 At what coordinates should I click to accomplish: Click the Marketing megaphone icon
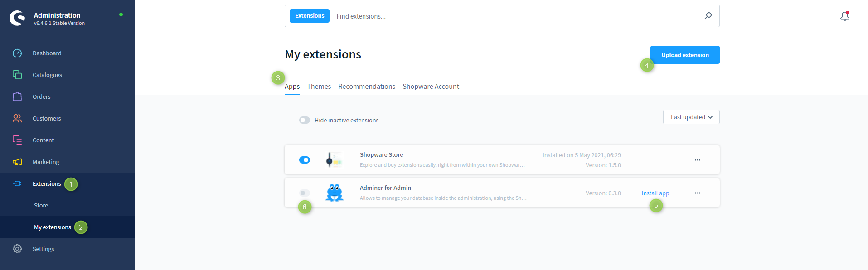click(17, 162)
